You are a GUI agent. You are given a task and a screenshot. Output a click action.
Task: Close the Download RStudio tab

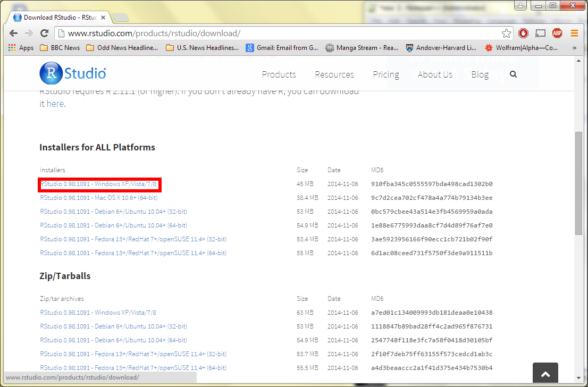(x=103, y=18)
